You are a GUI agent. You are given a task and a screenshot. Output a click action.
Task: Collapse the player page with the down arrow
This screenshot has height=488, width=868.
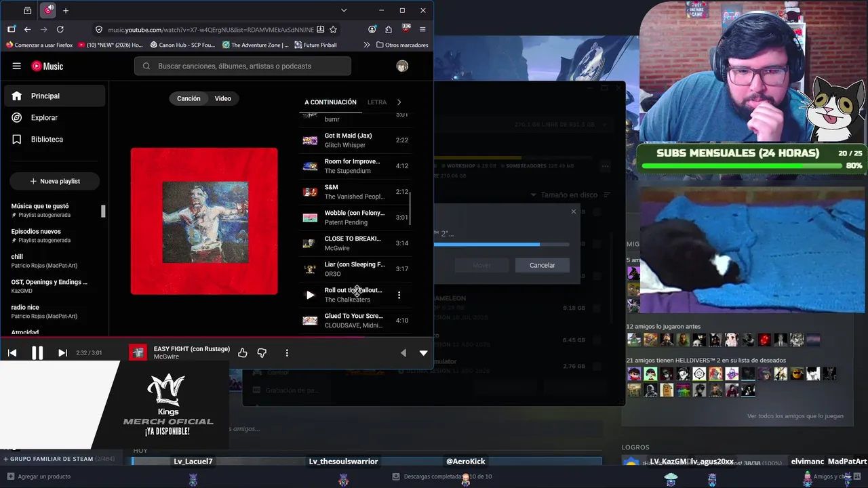click(423, 352)
